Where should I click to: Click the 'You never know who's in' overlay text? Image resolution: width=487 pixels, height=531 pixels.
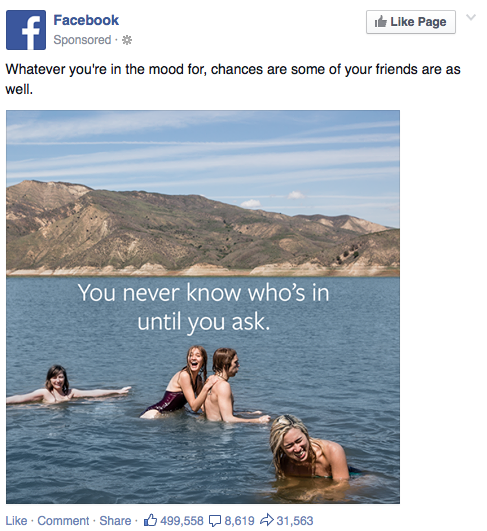point(203,292)
